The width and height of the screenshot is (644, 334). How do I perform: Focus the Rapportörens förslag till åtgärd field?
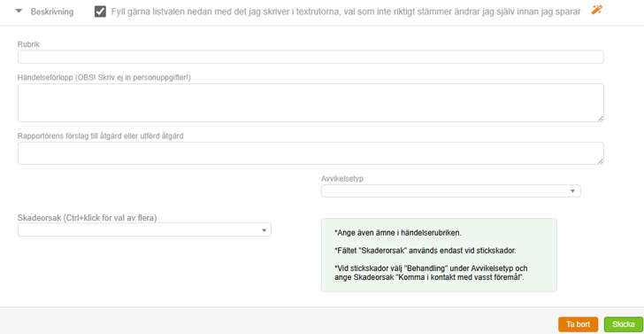pos(310,153)
